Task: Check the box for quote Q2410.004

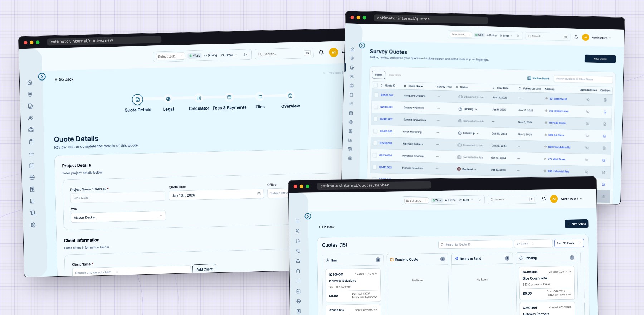Action: [x=375, y=155]
